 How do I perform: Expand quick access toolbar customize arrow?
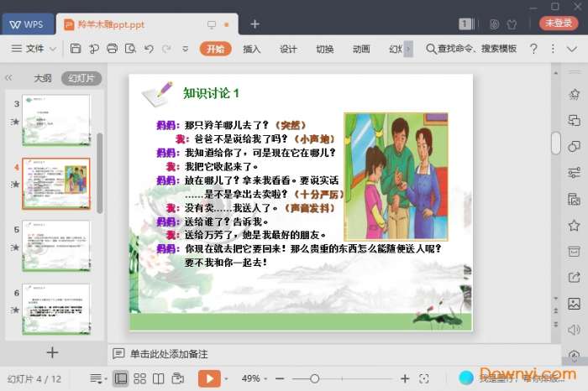185,49
